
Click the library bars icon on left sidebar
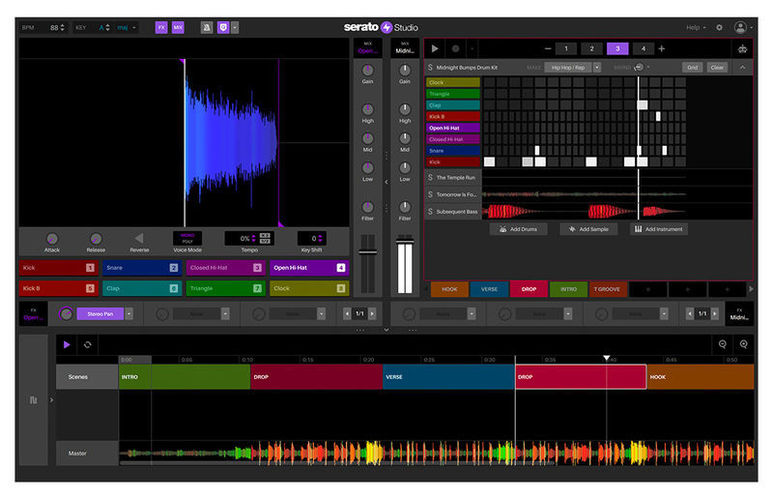34,400
